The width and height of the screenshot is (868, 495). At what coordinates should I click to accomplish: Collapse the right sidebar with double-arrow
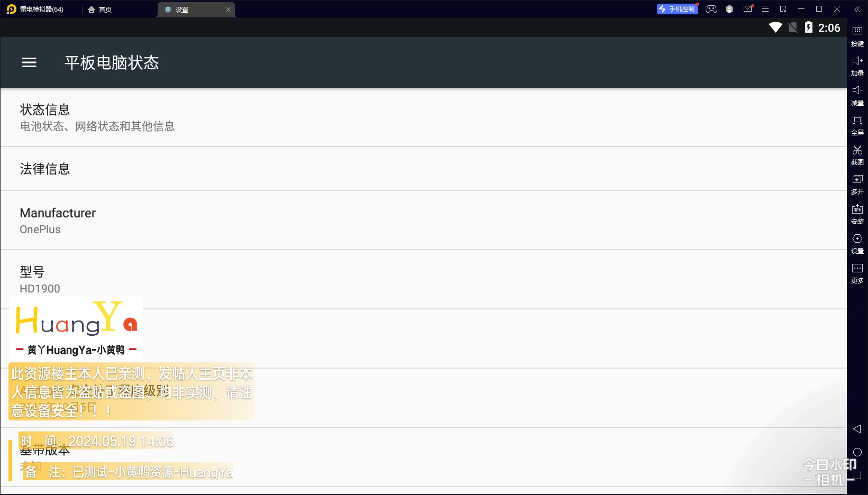pos(857,9)
